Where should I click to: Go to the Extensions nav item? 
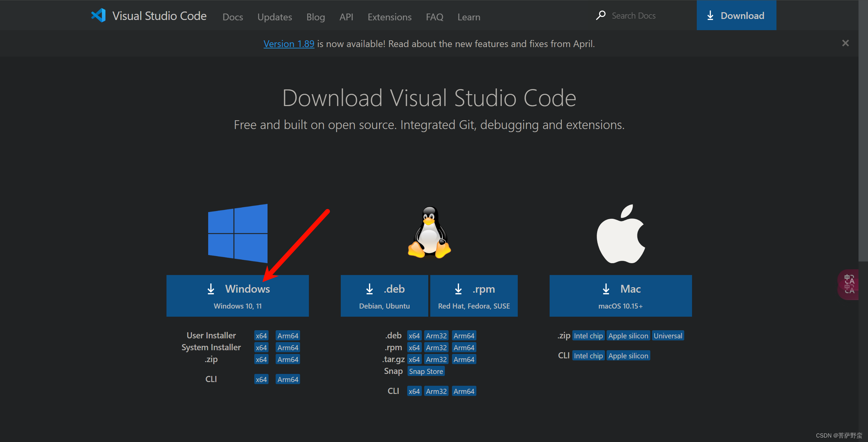coord(389,17)
